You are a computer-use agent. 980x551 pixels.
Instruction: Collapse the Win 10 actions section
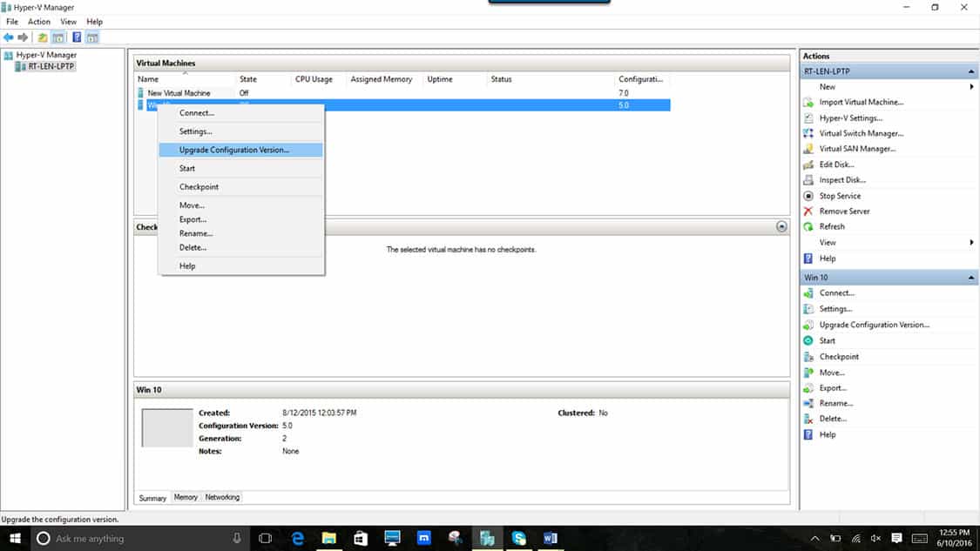tap(970, 278)
